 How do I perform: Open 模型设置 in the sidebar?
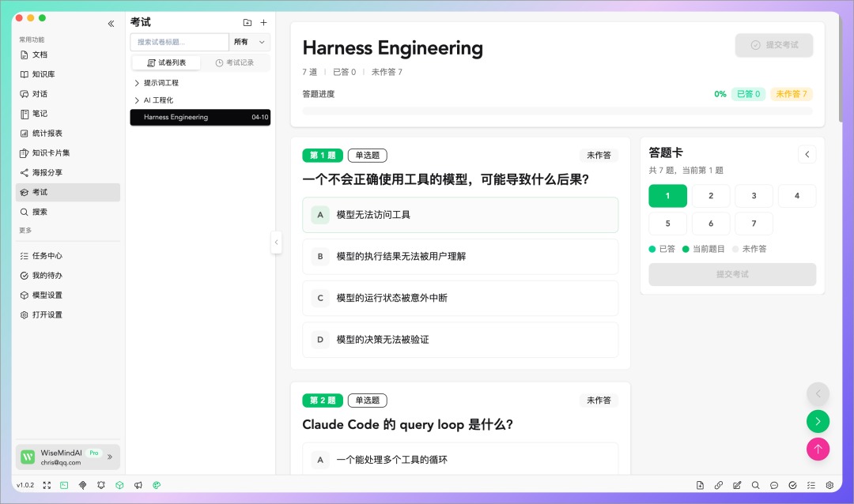pos(67,295)
